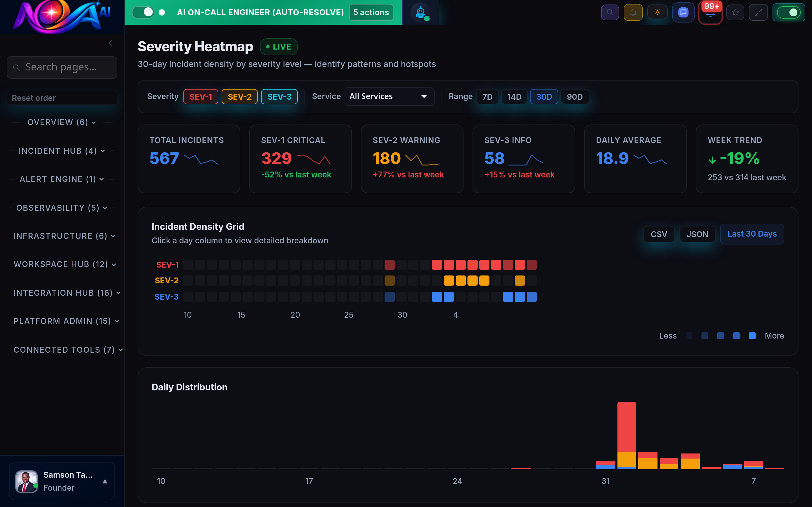Click the star favorites icon
The height and width of the screenshot is (507, 812).
click(735, 12)
